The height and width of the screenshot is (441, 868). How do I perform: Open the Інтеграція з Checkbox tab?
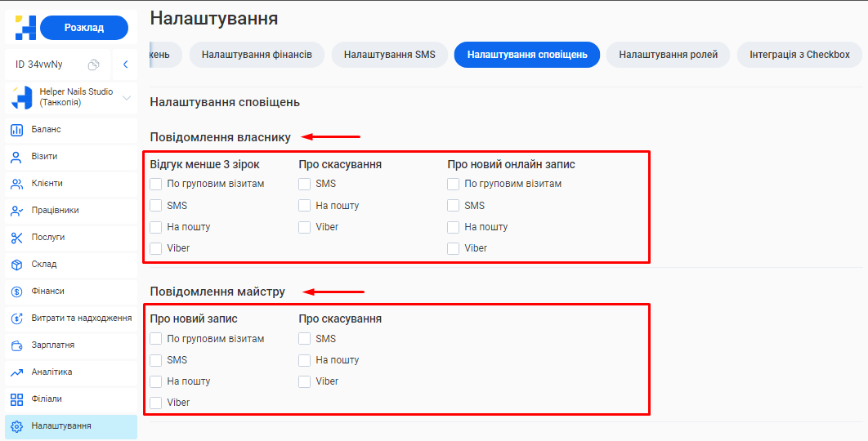coord(799,55)
